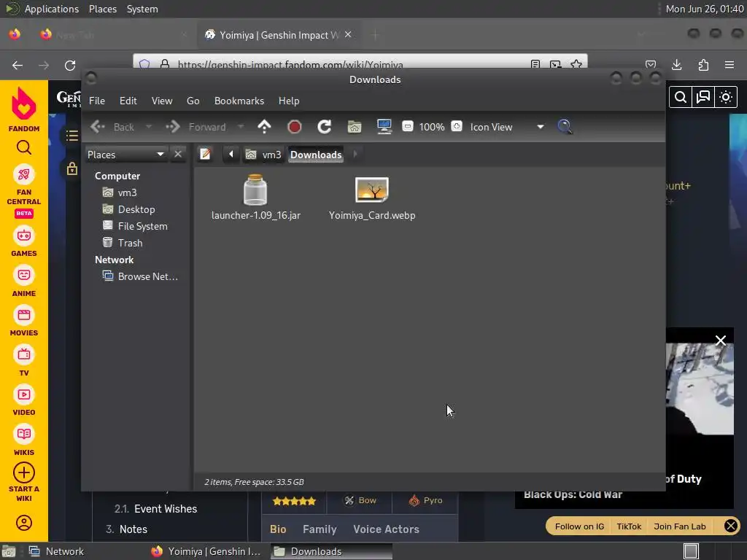Go back using the file manager Back button
The height and width of the screenshot is (560, 747).
pos(112,127)
